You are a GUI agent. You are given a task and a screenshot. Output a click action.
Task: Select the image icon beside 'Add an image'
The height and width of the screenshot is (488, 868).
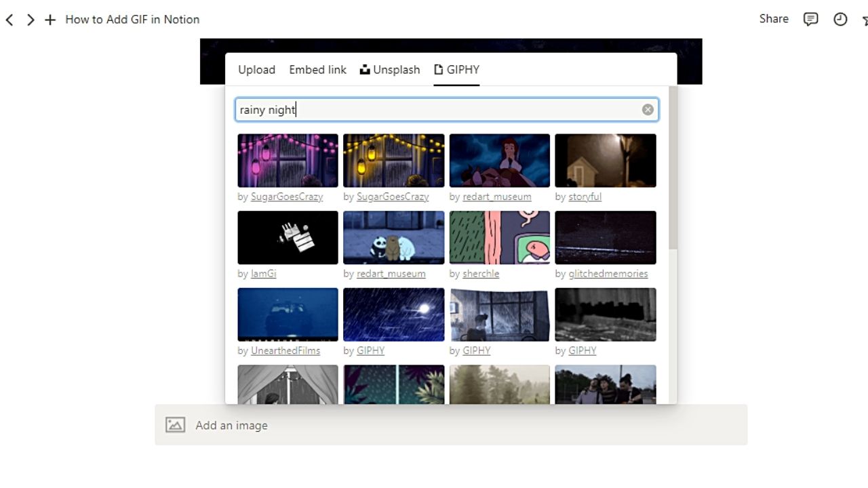(175, 424)
